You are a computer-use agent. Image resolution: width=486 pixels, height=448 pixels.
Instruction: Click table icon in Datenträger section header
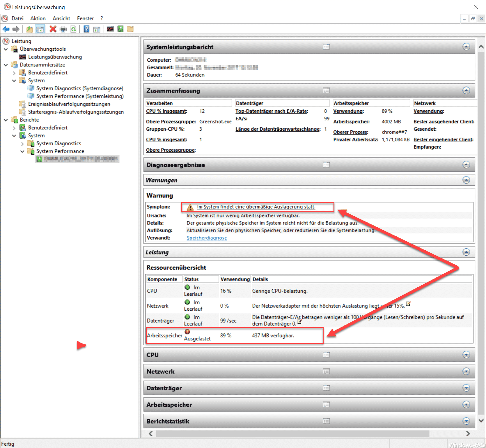[326, 388]
